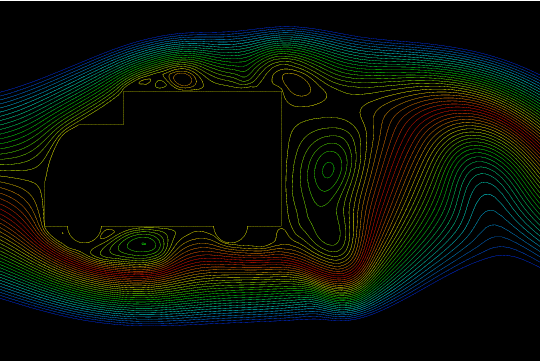Screen dimensions: 541x361
Task: Select the vertical rear edge of the vehicle body
Action: 282,159
